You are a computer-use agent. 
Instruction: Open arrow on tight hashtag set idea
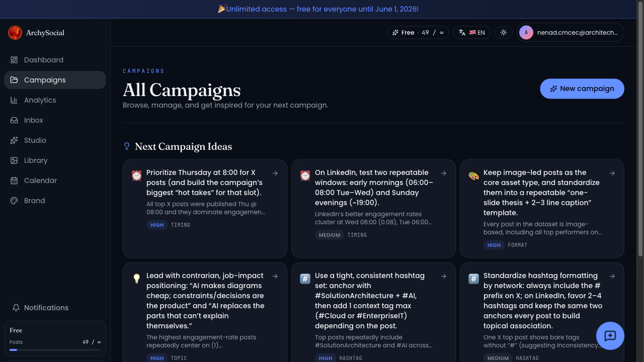click(444, 276)
